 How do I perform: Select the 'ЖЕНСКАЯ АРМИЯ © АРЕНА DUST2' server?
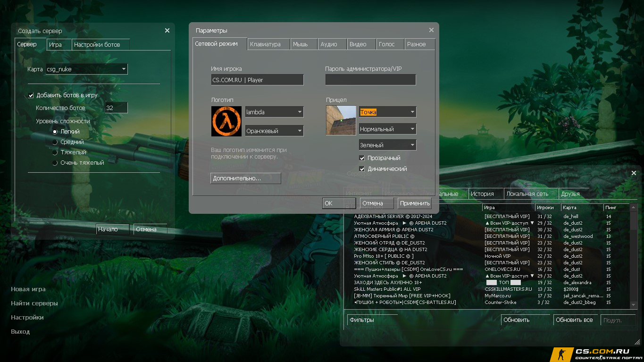point(488,230)
